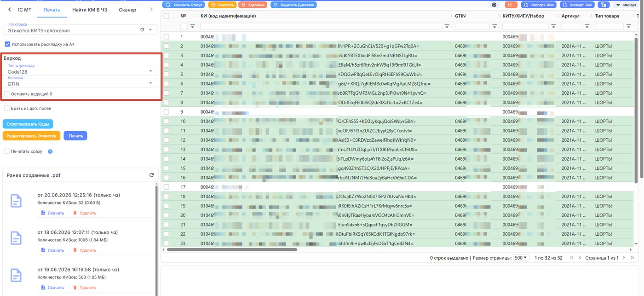Image resolution: width=644 pixels, height=296 pixels.
Task: Click filter icon beside Артикул column filter
Action: 586,27
